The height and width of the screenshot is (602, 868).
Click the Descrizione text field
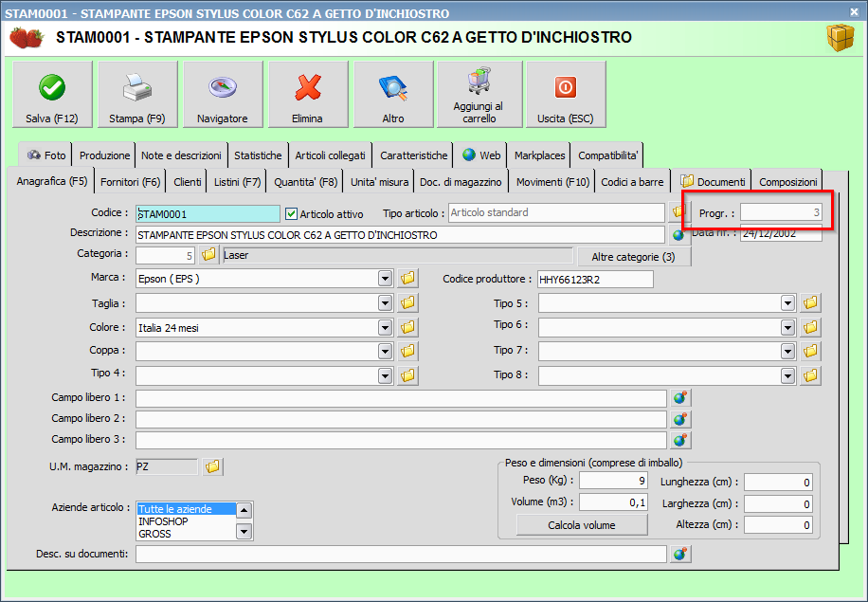[x=400, y=235]
